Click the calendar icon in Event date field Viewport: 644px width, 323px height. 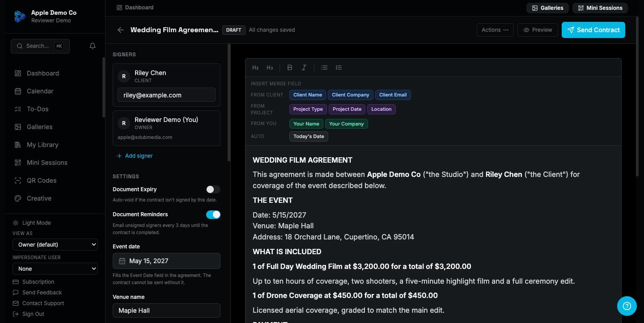pyautogui.click(x=122, y=261)
